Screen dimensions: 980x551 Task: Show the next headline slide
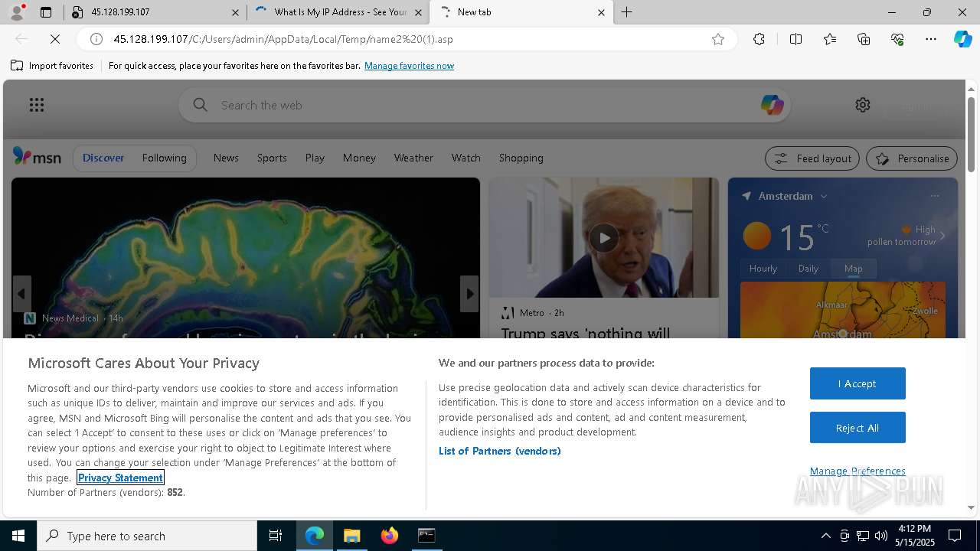[x=469, y=294]
